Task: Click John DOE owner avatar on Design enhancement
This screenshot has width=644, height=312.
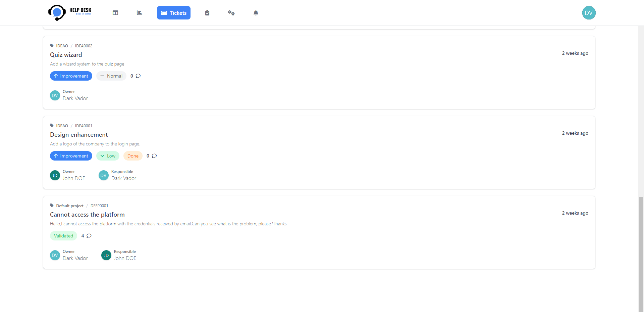Action: 55,175
